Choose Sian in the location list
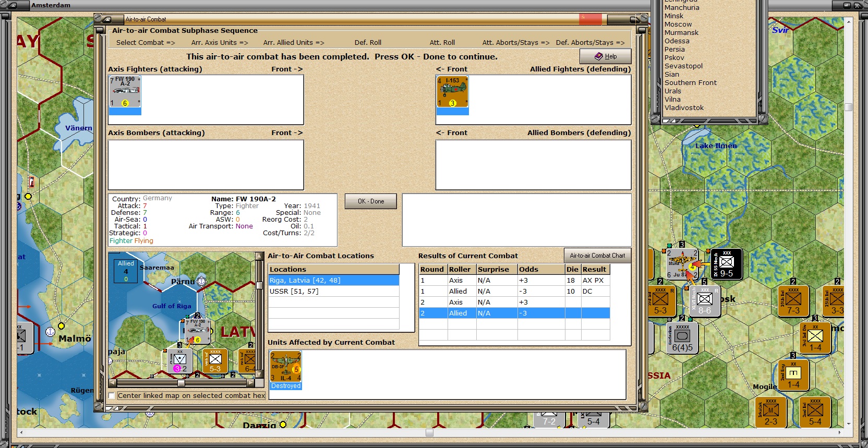This screenshot has height=448, width=868. click(x=672, y=75)
